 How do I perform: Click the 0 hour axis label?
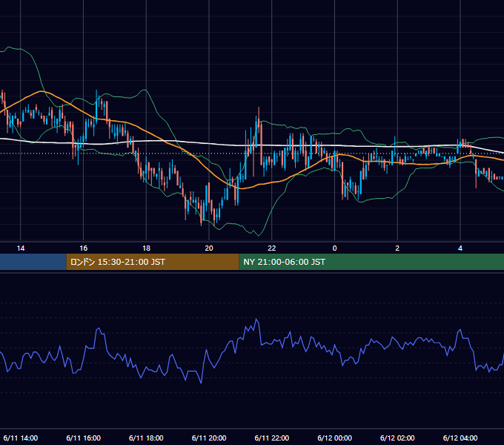334,248
